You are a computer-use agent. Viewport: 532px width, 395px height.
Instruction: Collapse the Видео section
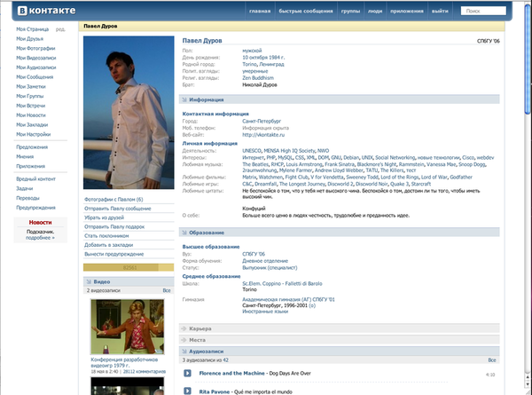[129, 281]
